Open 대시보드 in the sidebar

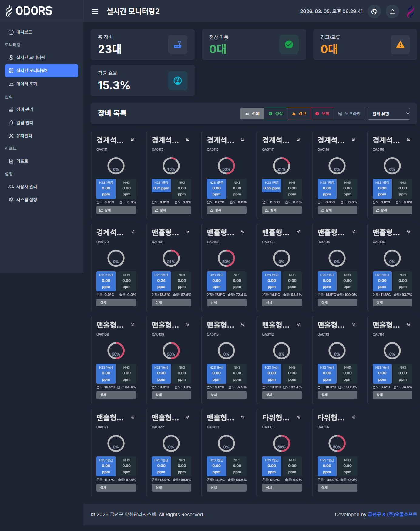(x=24, y=32)
